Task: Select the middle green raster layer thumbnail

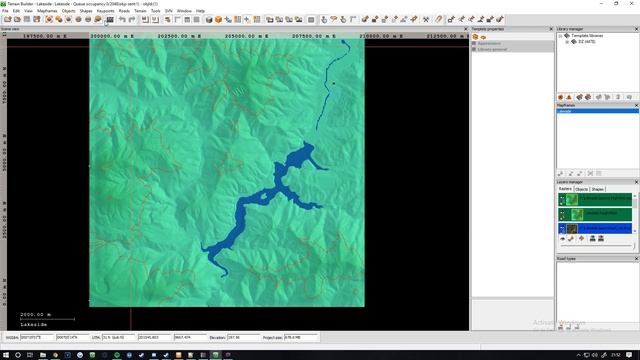Action: (x=577, y=214)
